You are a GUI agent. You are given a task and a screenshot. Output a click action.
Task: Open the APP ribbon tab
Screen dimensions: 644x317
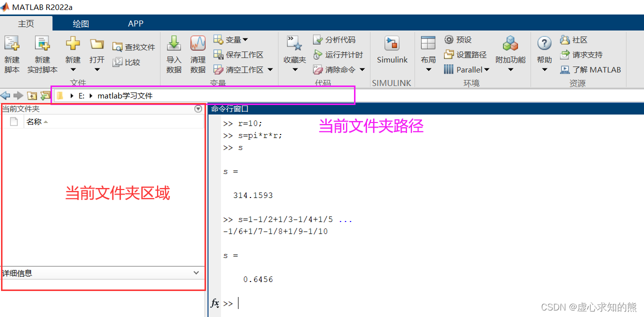(x=135, y=23)
